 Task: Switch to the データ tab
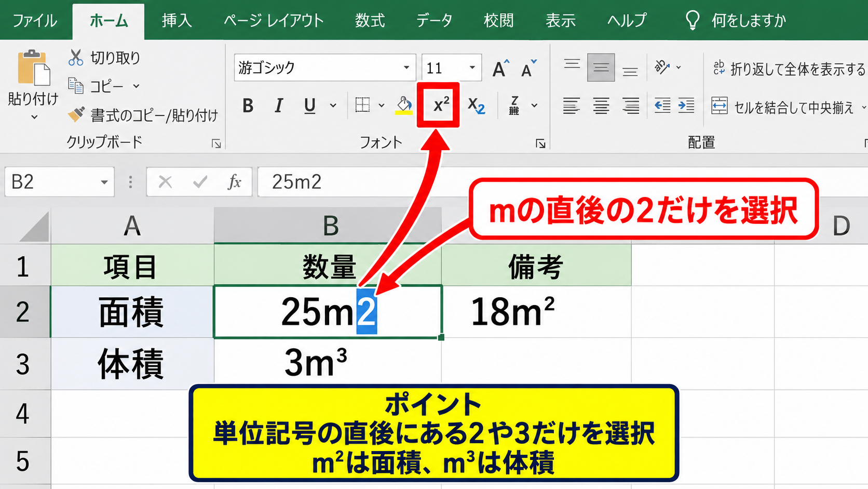tap(434, 20)
